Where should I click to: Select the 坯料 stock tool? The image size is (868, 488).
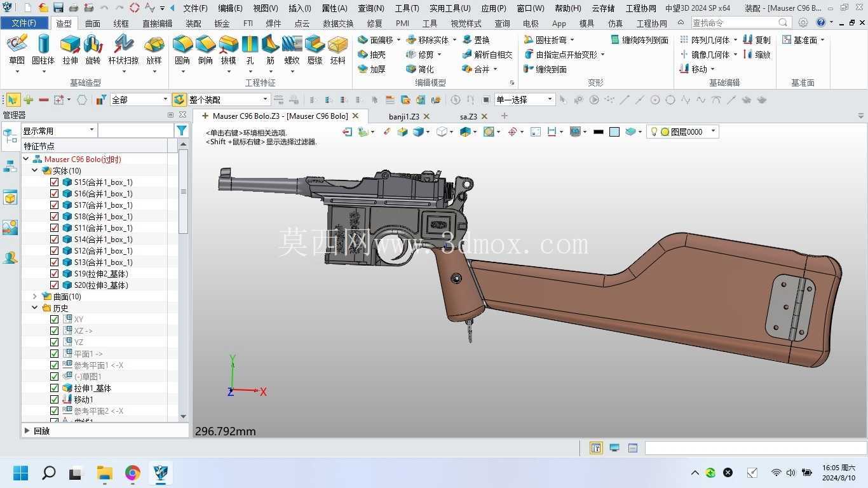point(337,50)
